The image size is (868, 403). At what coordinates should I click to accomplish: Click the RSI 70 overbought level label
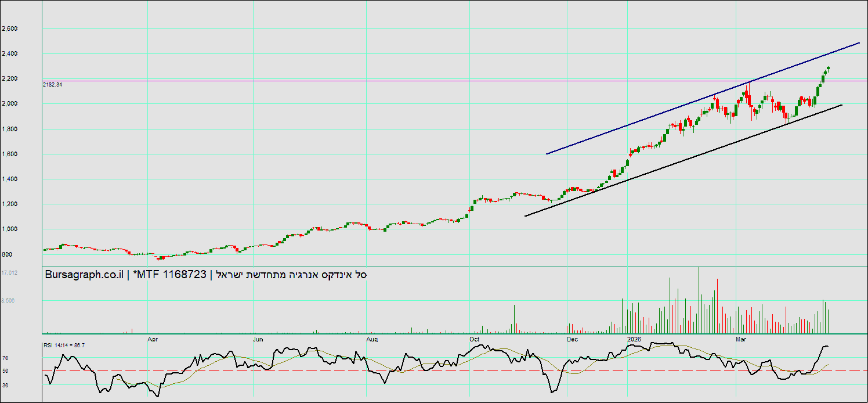click(5, 359)
